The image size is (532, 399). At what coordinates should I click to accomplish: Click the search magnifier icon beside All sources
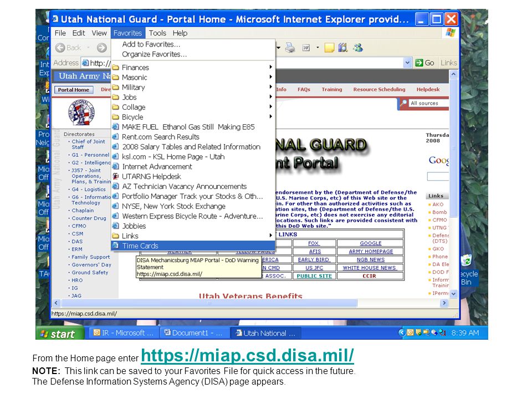click(403, 103)
